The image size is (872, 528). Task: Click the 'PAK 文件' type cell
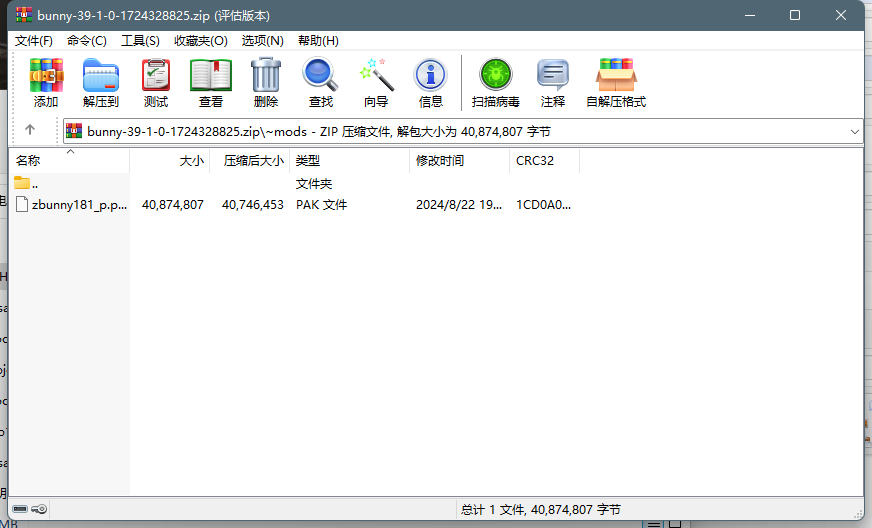321,205
